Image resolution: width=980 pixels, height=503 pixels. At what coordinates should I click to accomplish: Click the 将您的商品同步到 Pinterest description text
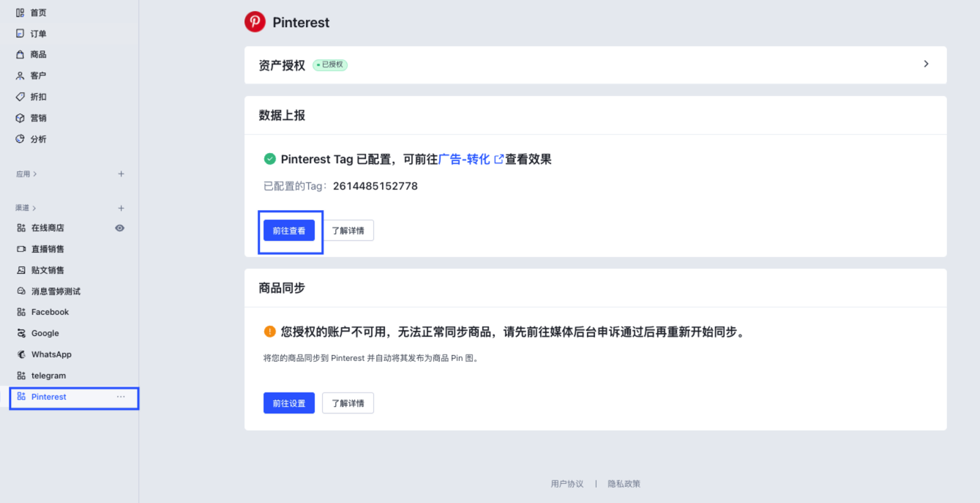pos(371,359)
